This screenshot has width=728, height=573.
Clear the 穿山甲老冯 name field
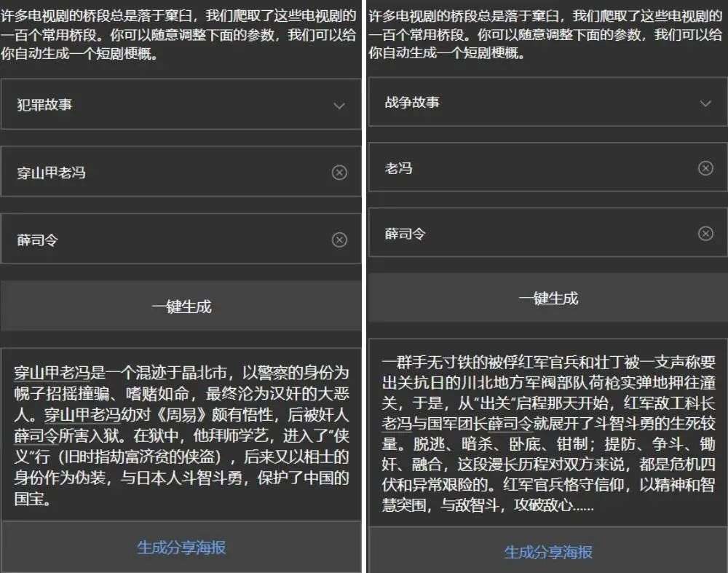339,173
